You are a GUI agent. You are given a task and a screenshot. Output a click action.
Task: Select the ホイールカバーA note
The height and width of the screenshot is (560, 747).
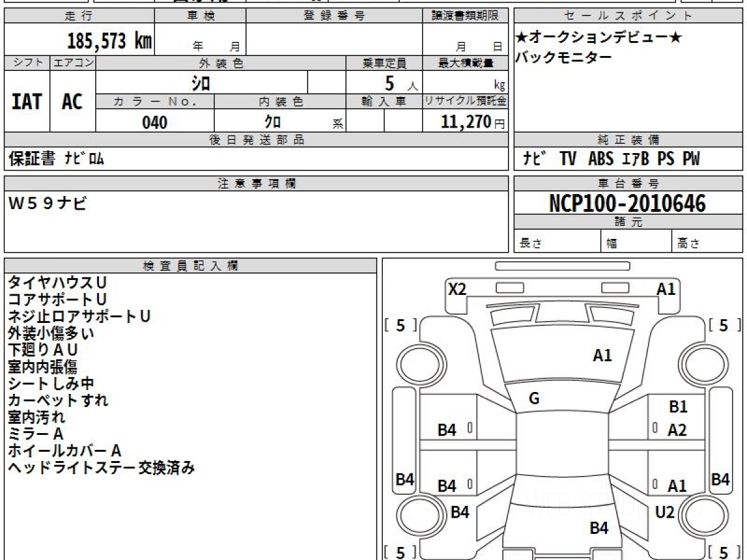[x=65, y=450]
